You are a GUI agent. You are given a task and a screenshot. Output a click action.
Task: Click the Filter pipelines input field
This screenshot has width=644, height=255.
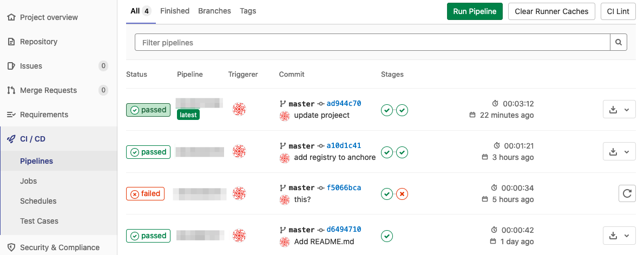tap(372, 42)
